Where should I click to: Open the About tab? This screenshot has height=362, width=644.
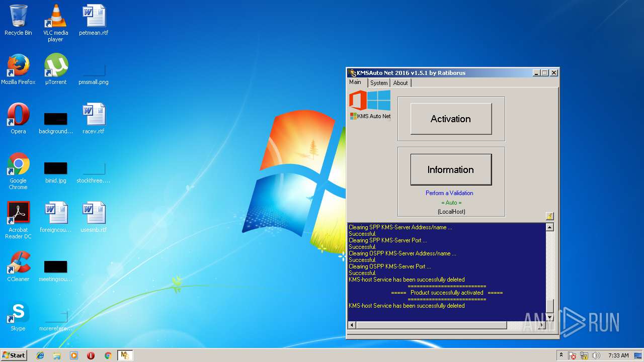coord(400,83)
